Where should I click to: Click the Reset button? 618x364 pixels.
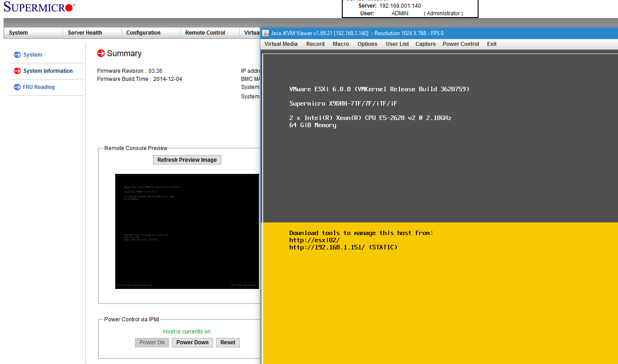coord(228,342)
